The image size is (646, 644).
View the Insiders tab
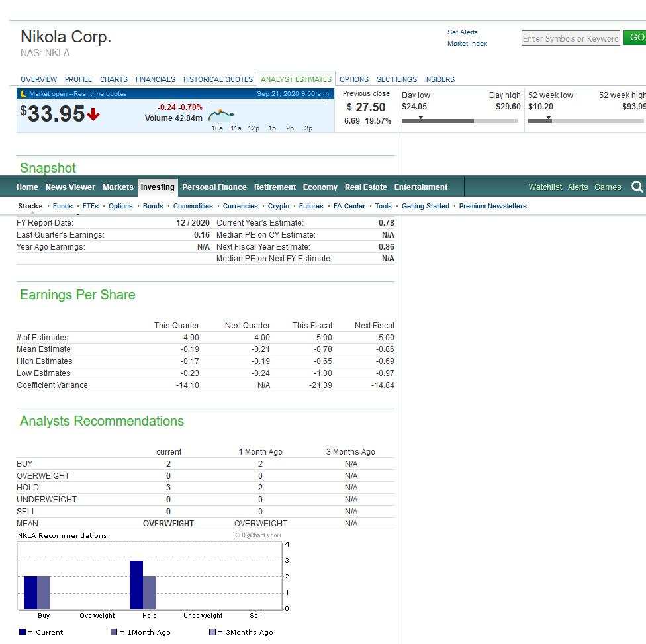[439, 79]
